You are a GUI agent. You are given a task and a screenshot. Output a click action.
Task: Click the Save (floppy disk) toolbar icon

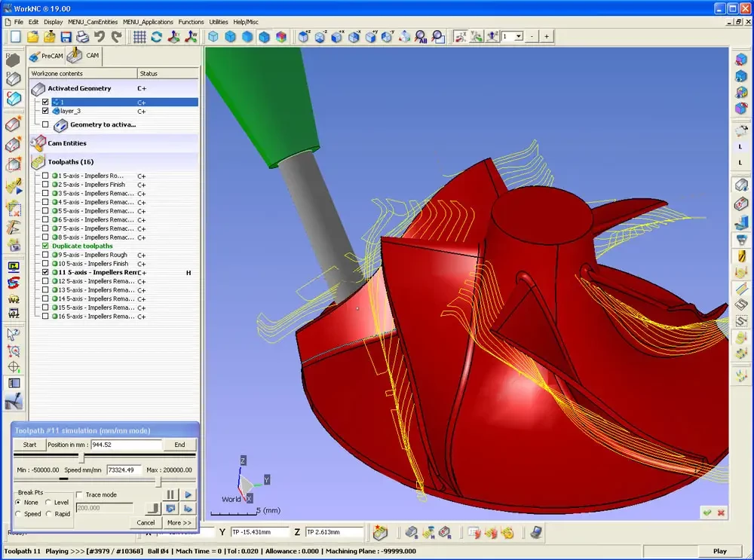point(66,36)
